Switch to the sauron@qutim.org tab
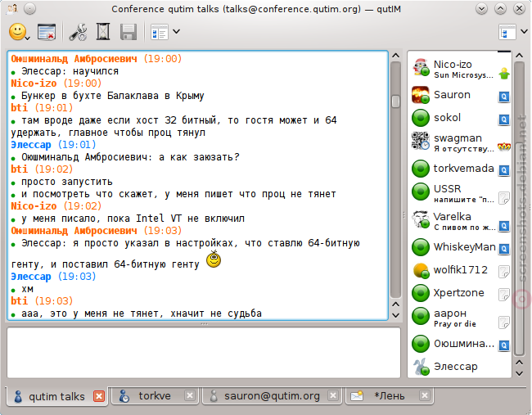The width and height of the screenshot is (532, 415). (272, 396)
